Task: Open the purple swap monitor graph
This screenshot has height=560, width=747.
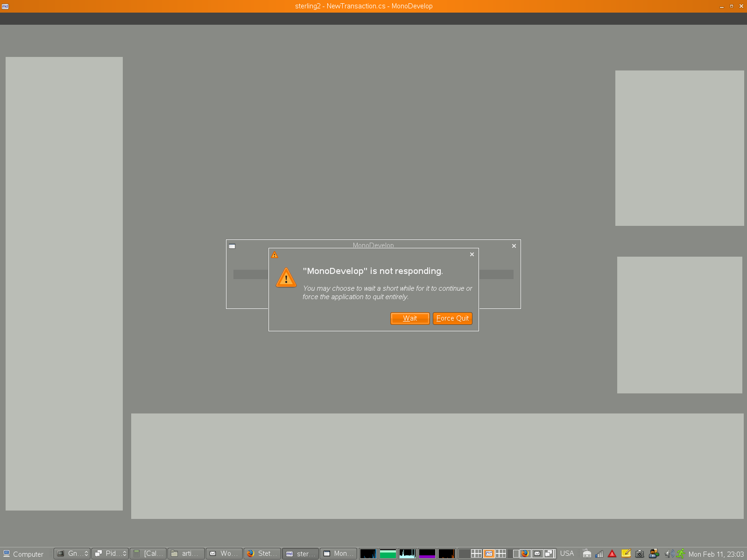Action: (427, 553)
